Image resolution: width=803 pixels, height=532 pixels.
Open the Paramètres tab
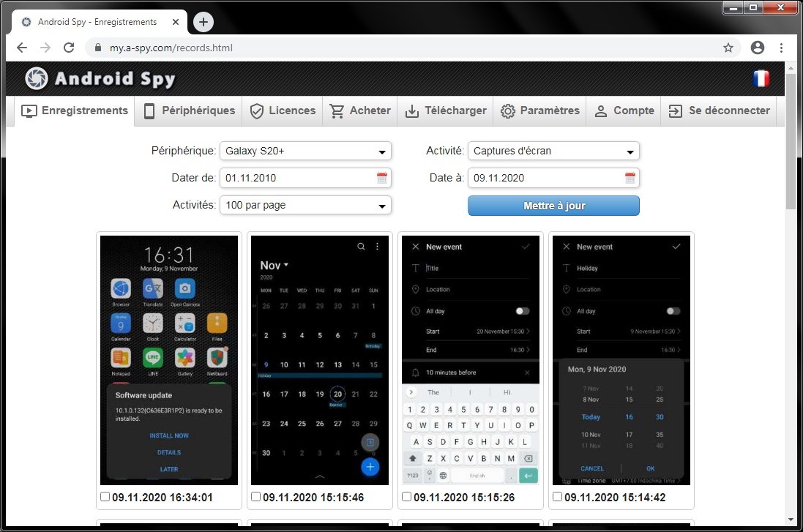pos(539,110)
